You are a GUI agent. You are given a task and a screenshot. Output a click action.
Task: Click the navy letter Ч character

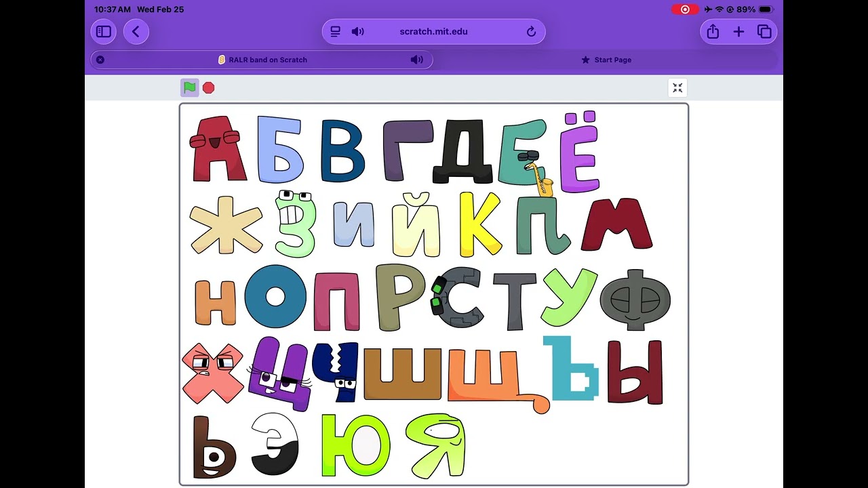coord(336,371)
